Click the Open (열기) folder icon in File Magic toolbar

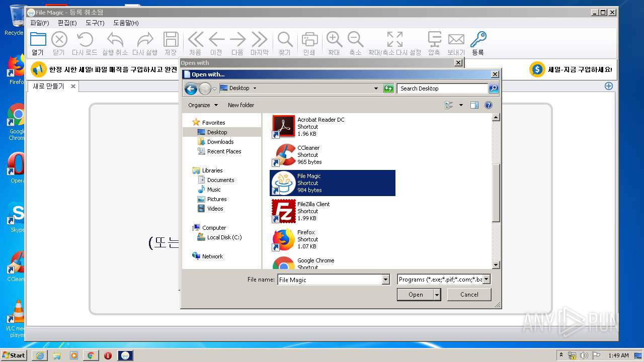[38, 39]
